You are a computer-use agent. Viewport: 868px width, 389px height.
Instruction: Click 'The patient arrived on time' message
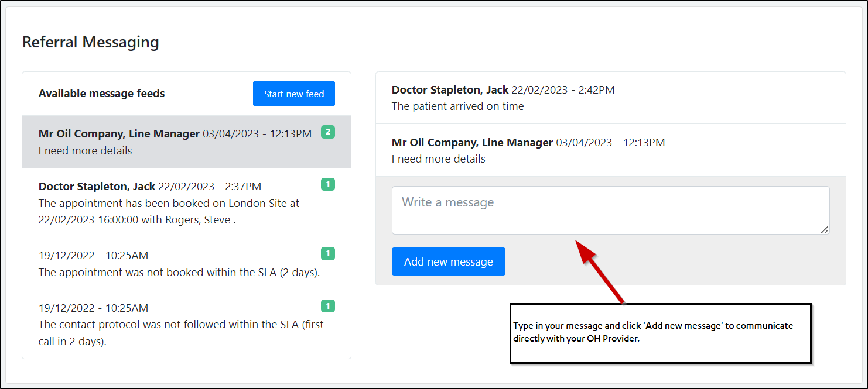(x=457, y=106)
